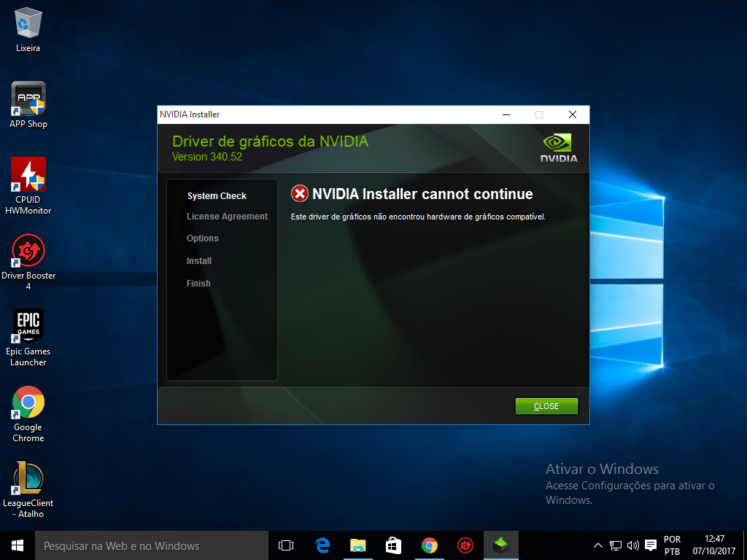Image resolution: width=747 pixels, height=560 pixels.
Task: Minimize the NVIDIA Installer window
Action: (x=506, y=114)
